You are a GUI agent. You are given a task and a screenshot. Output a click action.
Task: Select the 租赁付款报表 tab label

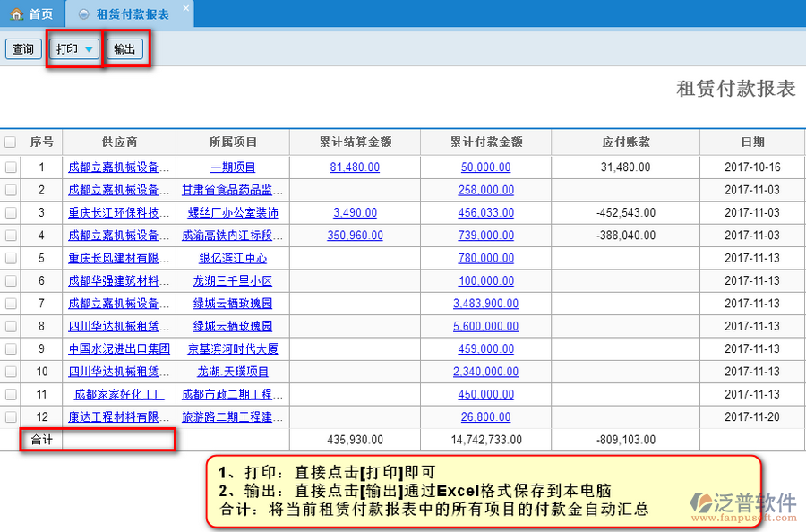(132, 14)
